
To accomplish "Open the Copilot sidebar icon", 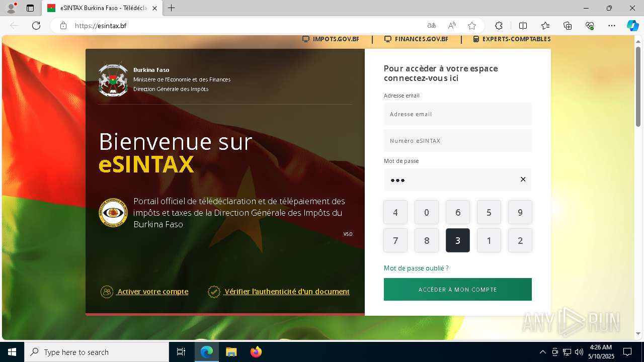I will [632, 26].
